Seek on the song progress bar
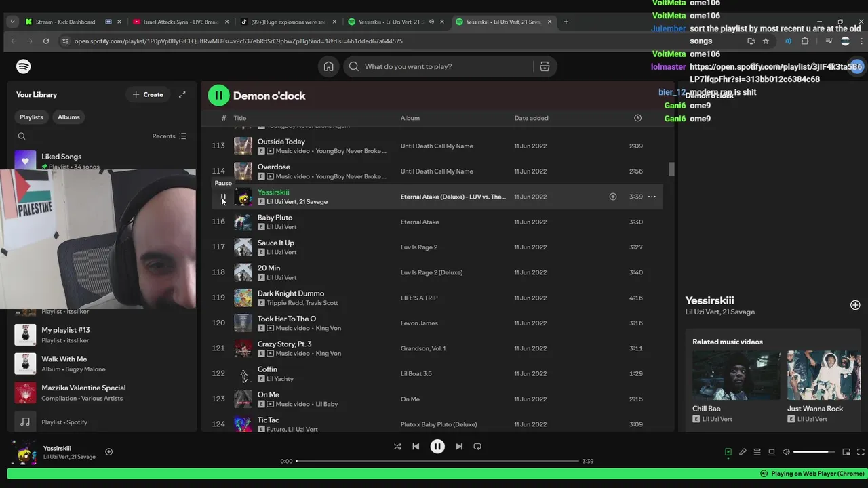Screen dimensions: 868x488 point(437,461)
